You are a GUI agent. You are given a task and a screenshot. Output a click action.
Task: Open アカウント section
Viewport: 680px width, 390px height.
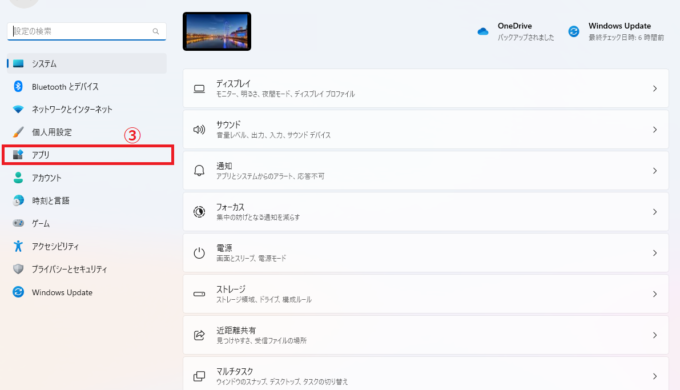pyautogui.click(x=87, y=177)
